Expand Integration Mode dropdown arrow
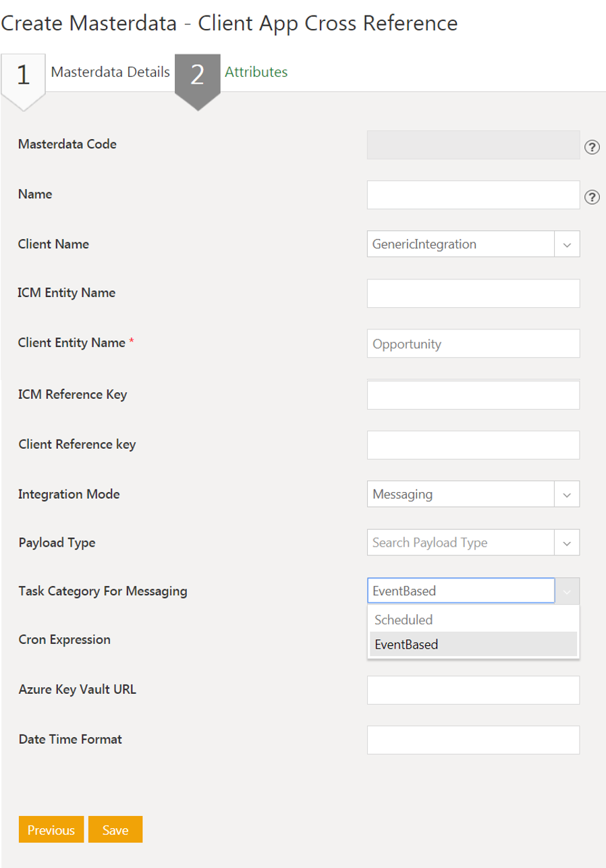The height and width of the screenshot is (868, 606). point(567,495)
